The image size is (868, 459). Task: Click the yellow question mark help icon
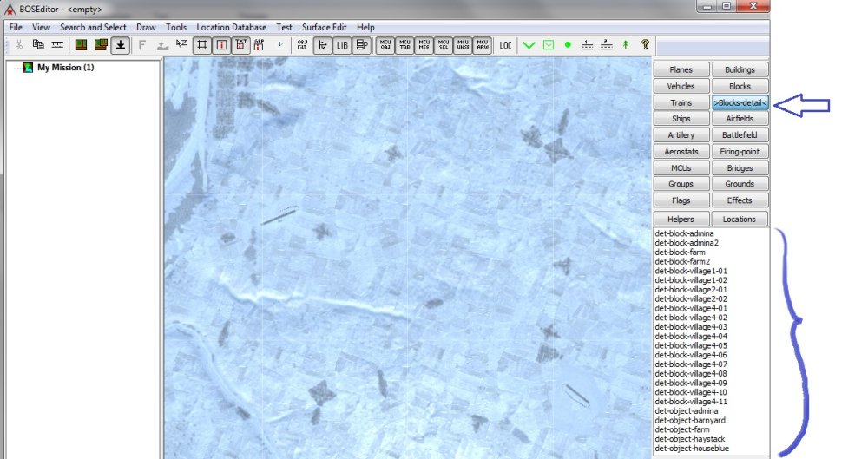point(645,44)
